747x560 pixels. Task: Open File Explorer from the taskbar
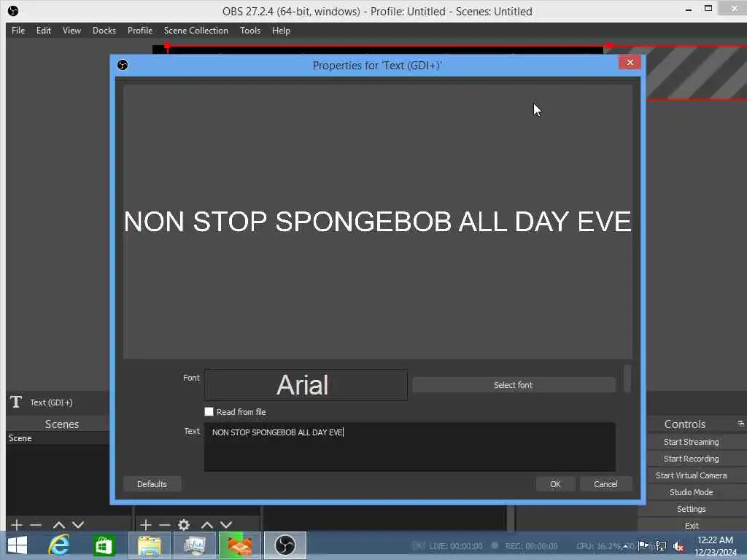149,545
